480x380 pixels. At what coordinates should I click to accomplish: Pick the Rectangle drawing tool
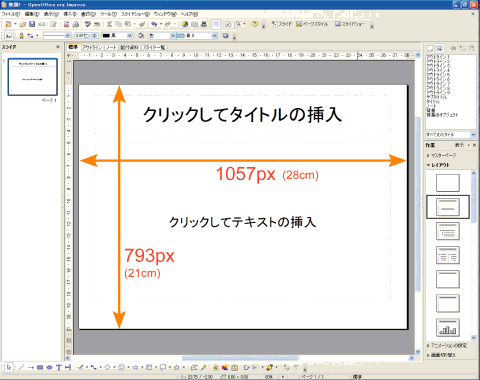[x=40, y=367]
